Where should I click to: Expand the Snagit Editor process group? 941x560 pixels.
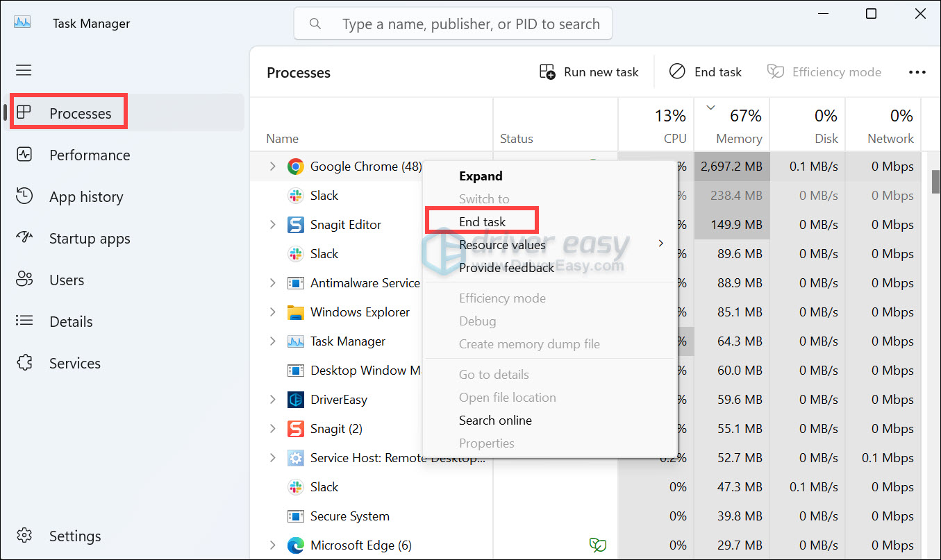272,225
